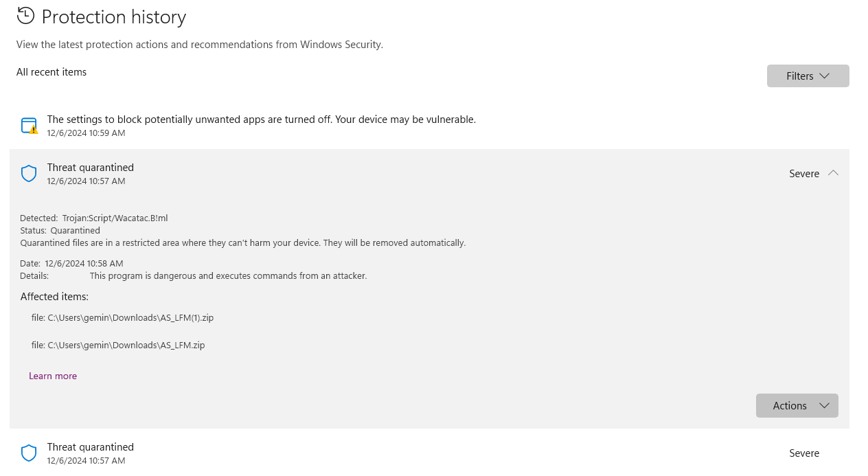Image resolution: width=868 pixels, height=476 pixels.
Task: Click the All recent items label
Action: [x=52, y=71]
